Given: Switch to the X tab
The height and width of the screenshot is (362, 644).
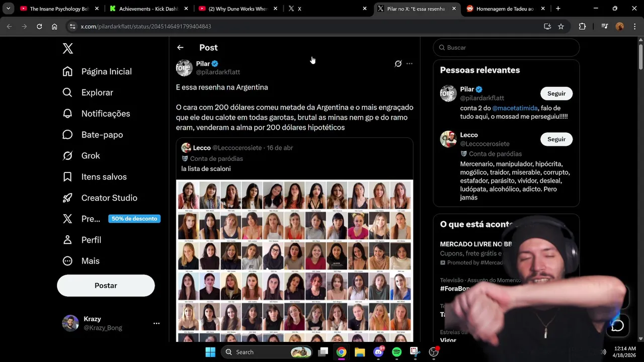Looking at the screenshot, I should [x=328, y=9].
